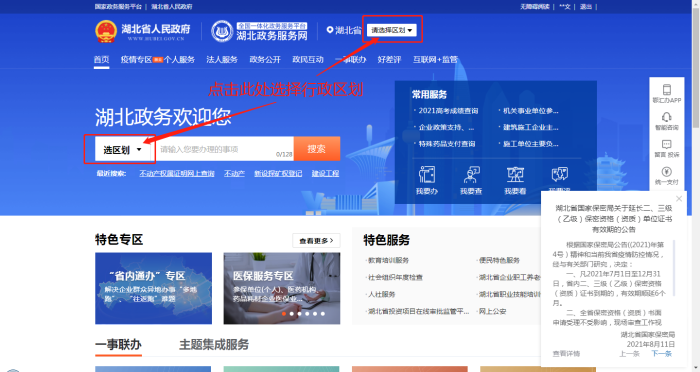Click the orange 搜索 button
The image size is (700, 372).
(317, 149)
